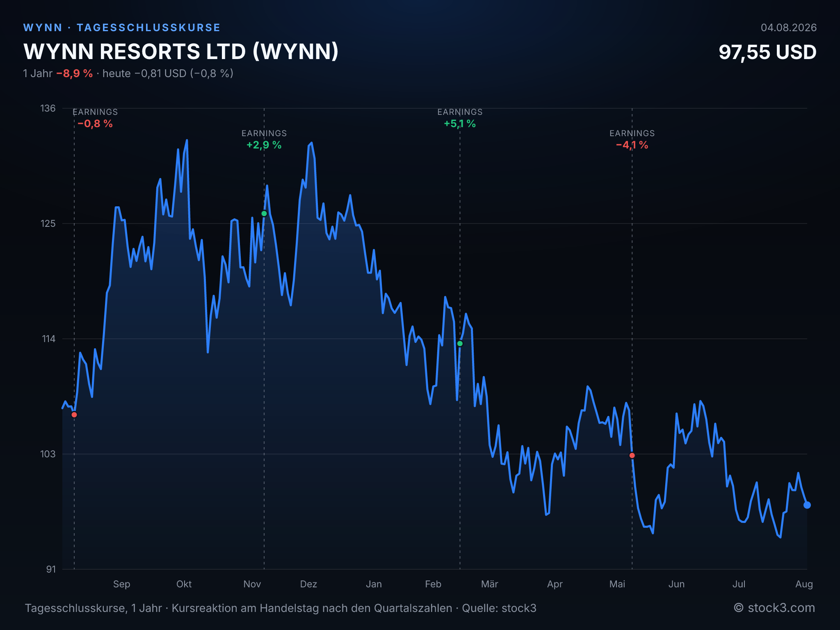This screenshot has width=840, height=630.
Task: Click the heute −0,81 USD (−0,8 %) change
Action: click(x=168, y=73)
